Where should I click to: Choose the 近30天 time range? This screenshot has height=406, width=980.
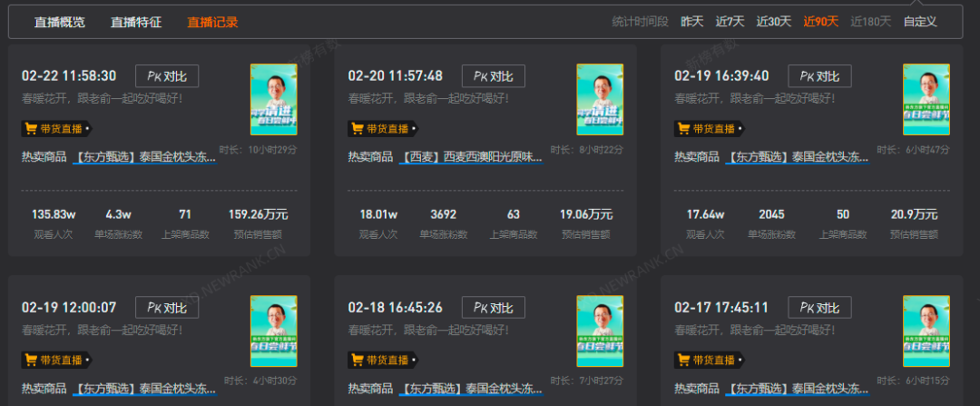(x=774, y=22)
